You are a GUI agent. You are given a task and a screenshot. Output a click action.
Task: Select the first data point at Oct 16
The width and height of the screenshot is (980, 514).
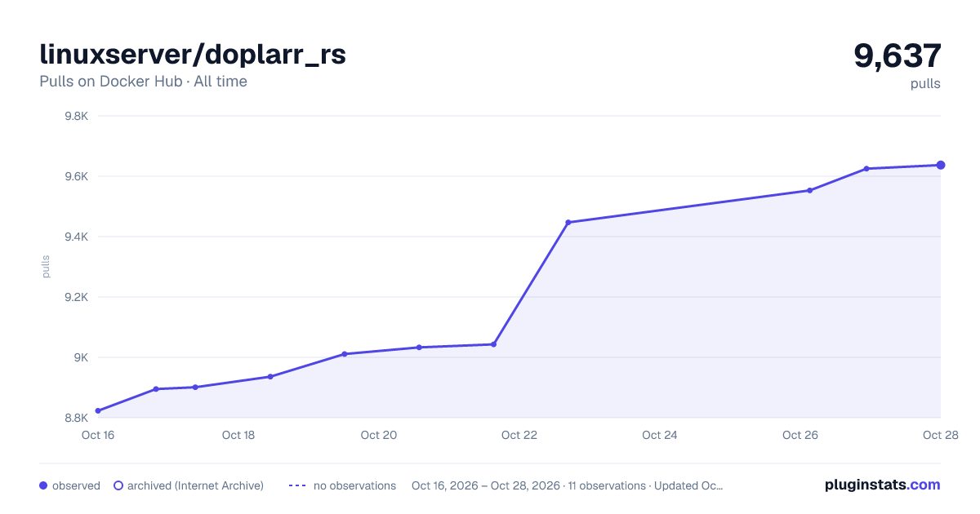pos(98,410)
